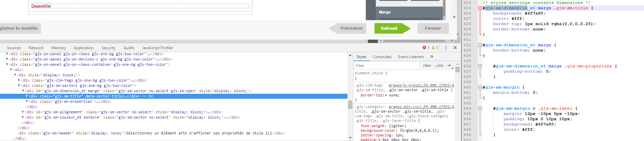Image resolution: width=644 pixels, height=141 pixels.
Task: Expand the selected gjs-sm-title div node
Action: [x=27, y=96]
